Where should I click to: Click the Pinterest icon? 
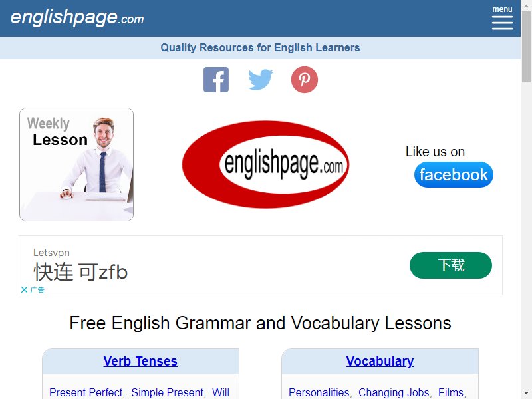305,80
